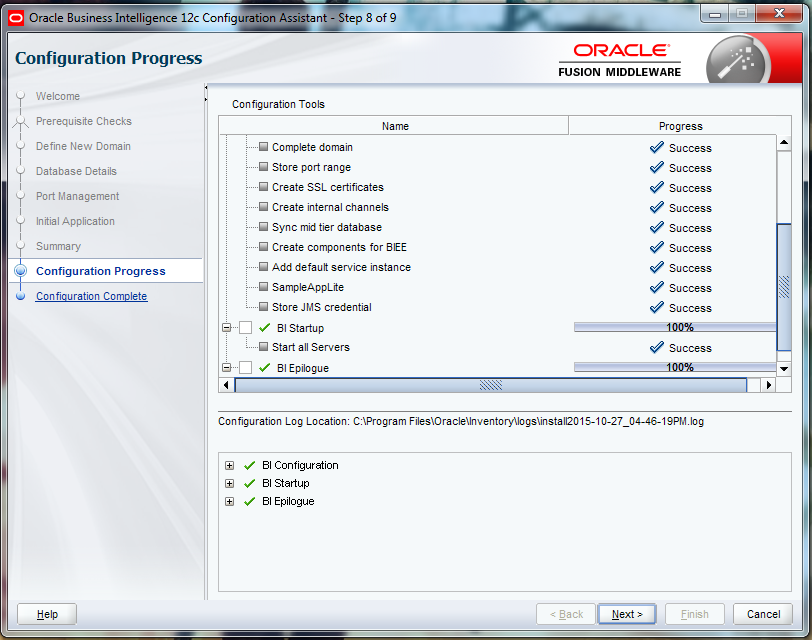Select the Store JMS credential row

(x=498, y=308)
